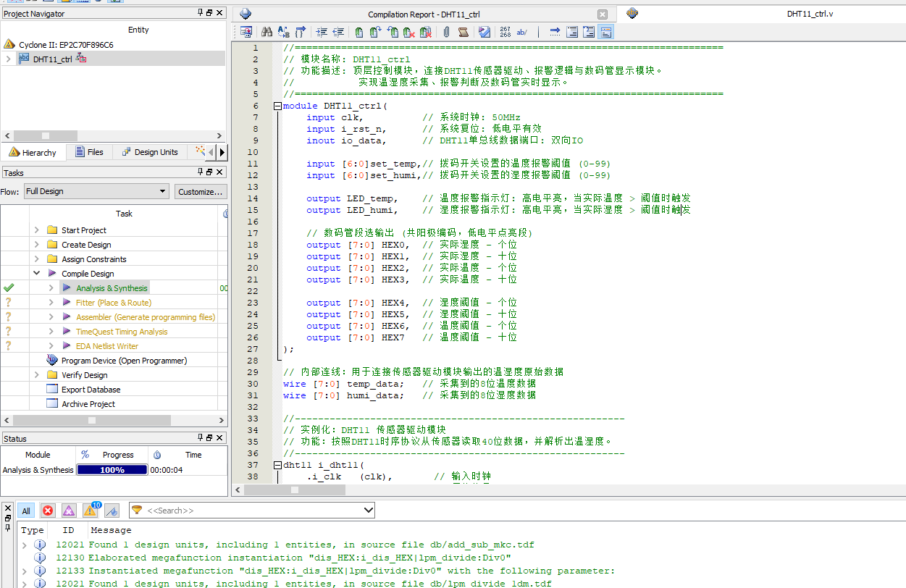Click the Cyclone II device warning icon
The height and width of the screenshot is (588, 906).
point(10,45)
